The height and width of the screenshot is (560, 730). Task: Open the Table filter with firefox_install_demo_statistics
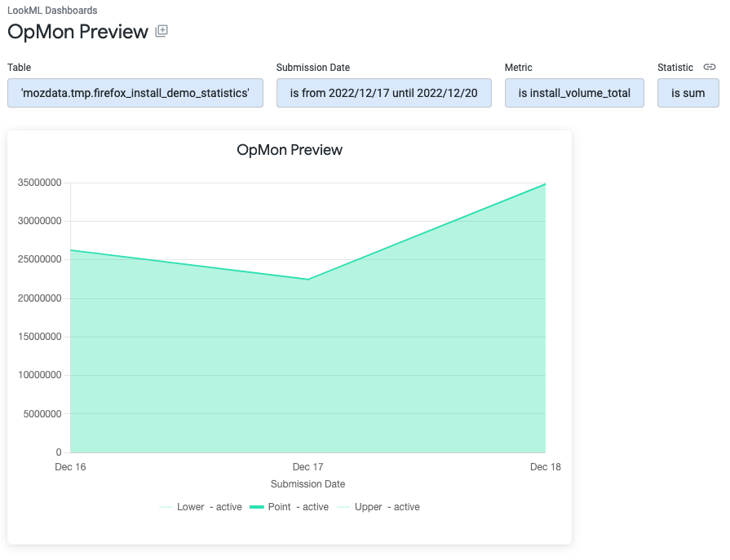coord(135,93)
